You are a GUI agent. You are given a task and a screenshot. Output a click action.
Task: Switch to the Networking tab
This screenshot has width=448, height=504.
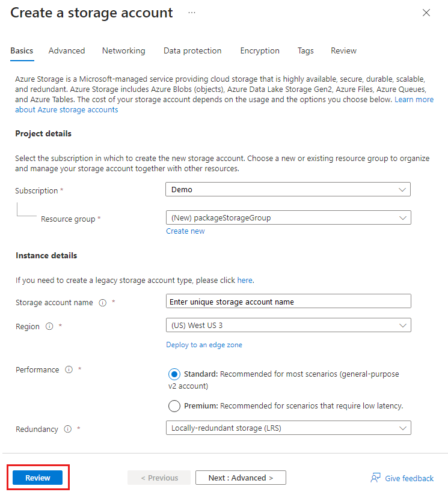(x=124, y=51)
